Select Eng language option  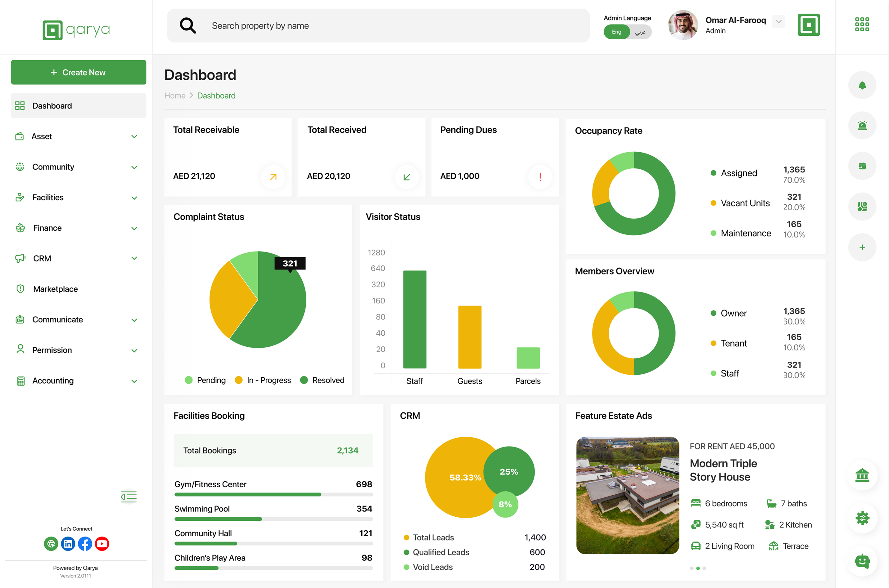coord(616,32)
